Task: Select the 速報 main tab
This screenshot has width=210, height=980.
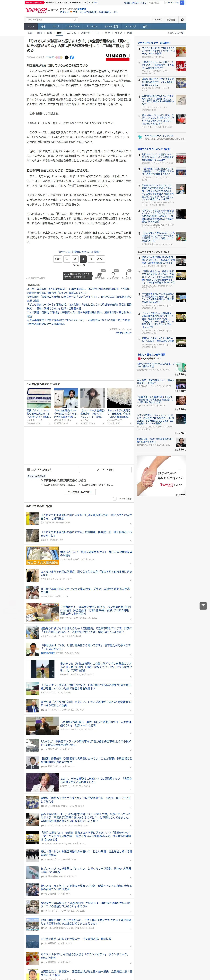Action: coord(43,27)
